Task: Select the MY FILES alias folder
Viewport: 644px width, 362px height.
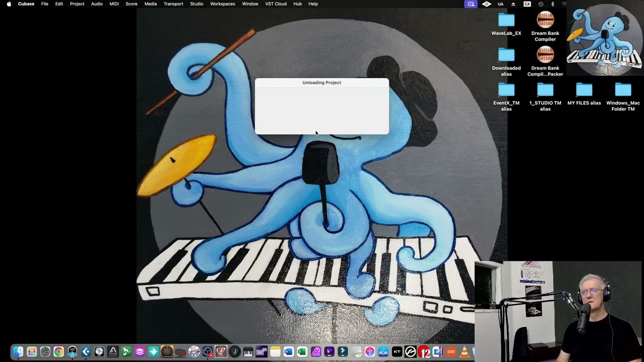Action: (584, 94)
